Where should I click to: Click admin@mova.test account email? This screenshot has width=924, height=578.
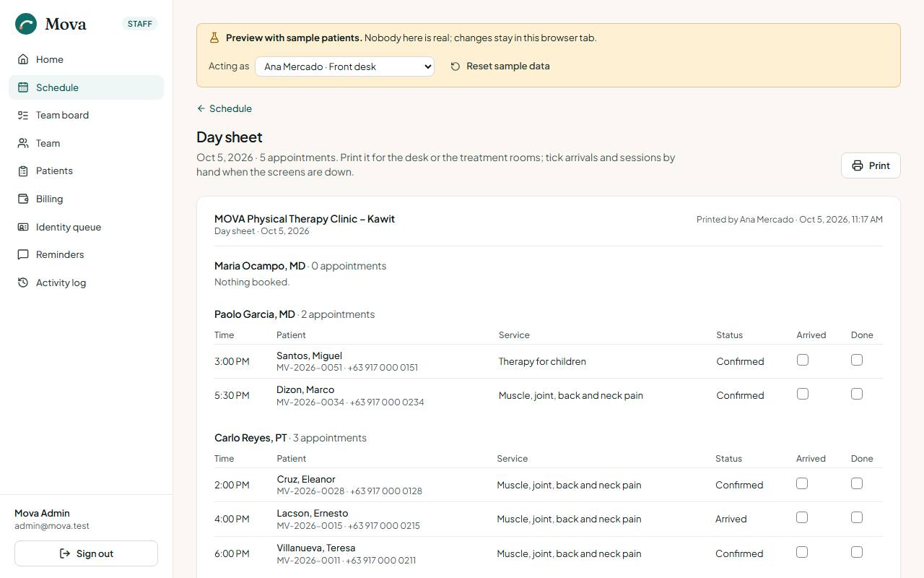pos(52,526)
